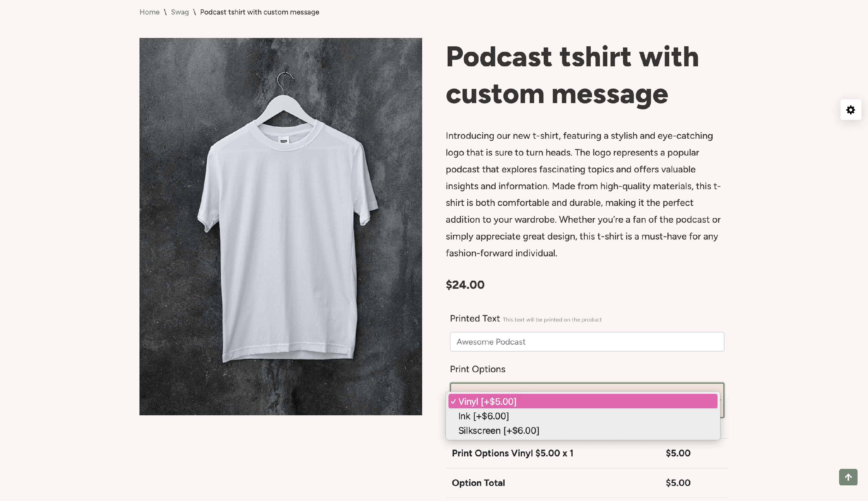868x501 pixels.
Task: Choose the Ink [+$6.00] option
Action: coord(483,416)
